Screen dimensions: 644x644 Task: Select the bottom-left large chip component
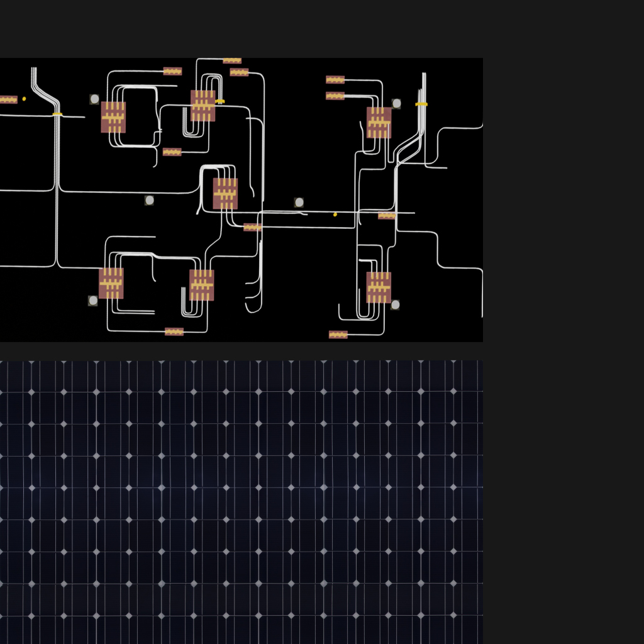tap(111, 283)
